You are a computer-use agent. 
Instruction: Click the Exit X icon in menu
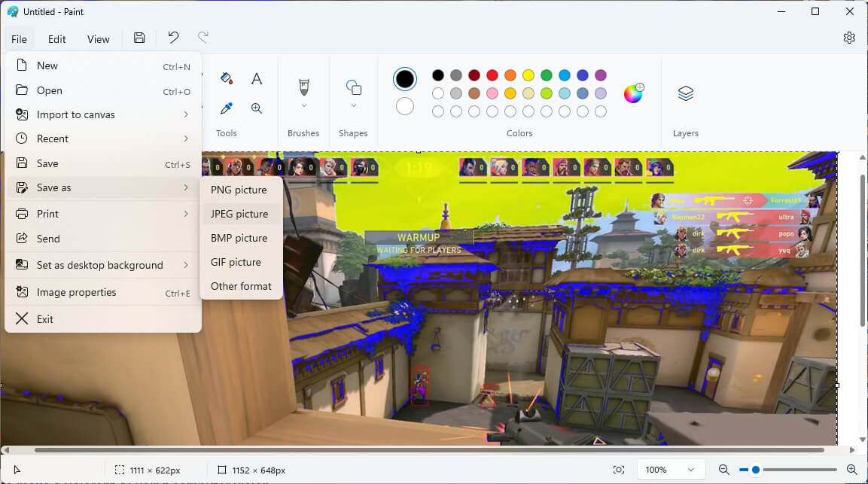[22, 318]
